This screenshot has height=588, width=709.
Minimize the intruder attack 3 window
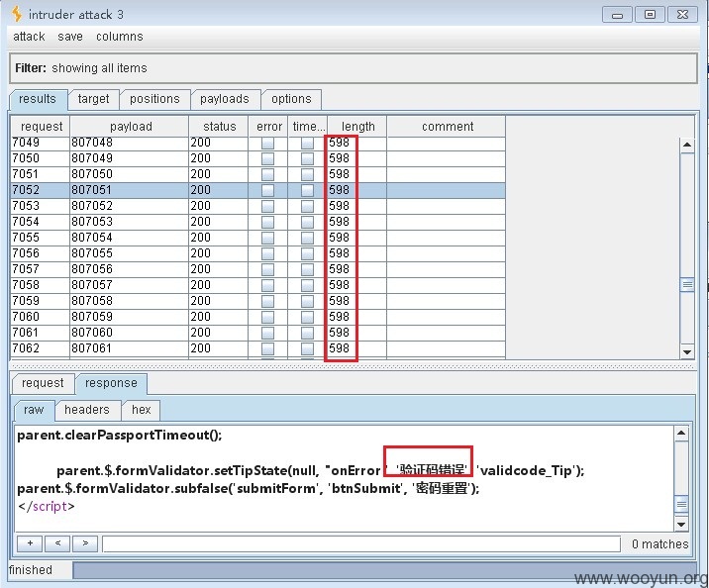[617, 15]
